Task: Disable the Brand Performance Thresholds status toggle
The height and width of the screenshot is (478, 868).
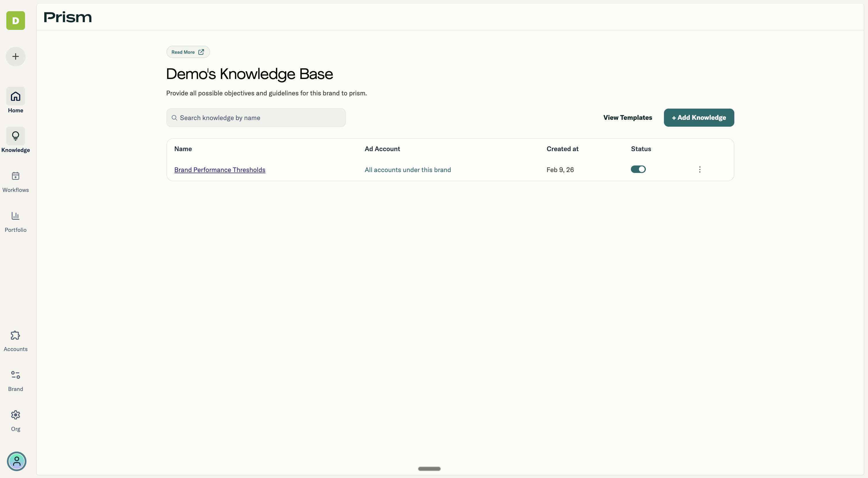Action: click(x=638, y=169)
